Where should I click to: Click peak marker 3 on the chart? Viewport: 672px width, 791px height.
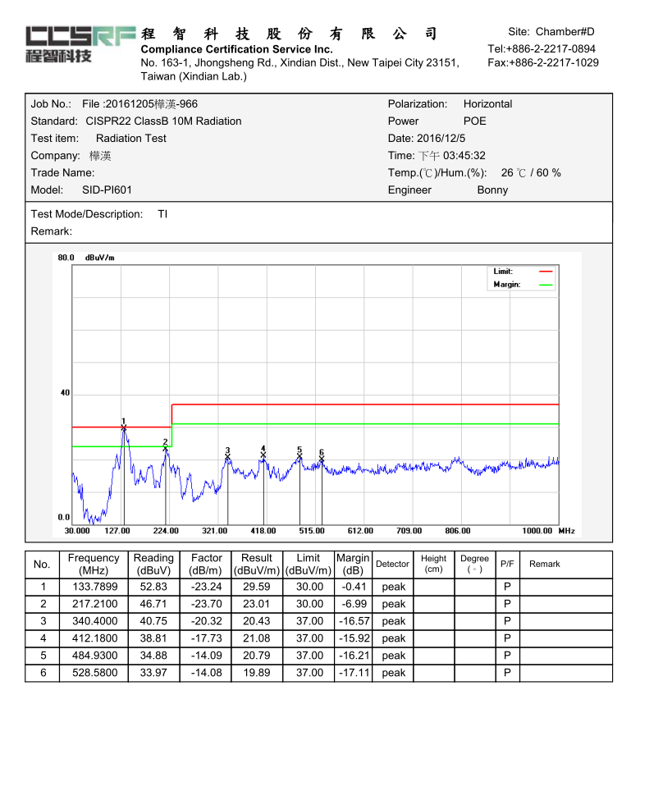227,456
